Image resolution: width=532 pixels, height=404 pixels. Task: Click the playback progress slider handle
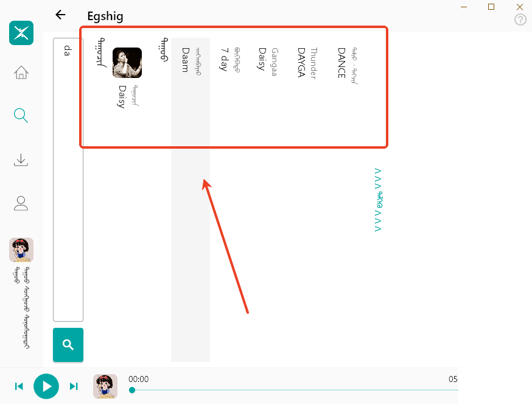(x=132, y=390)
